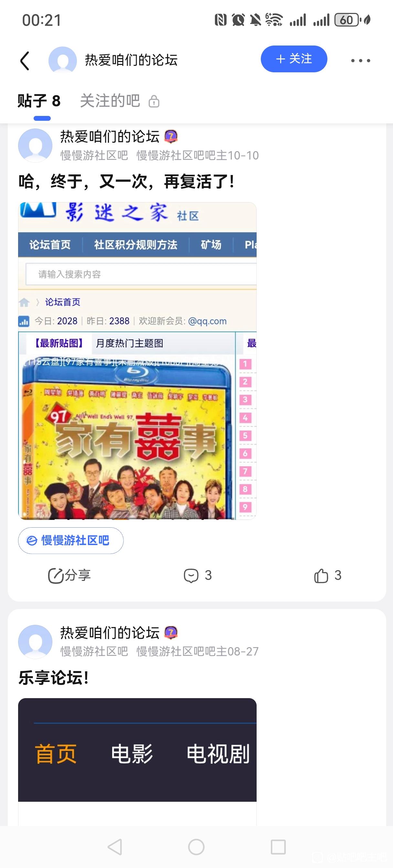
Task: Tap lock icon next to 关注的吧
Action: click(154, 101)
